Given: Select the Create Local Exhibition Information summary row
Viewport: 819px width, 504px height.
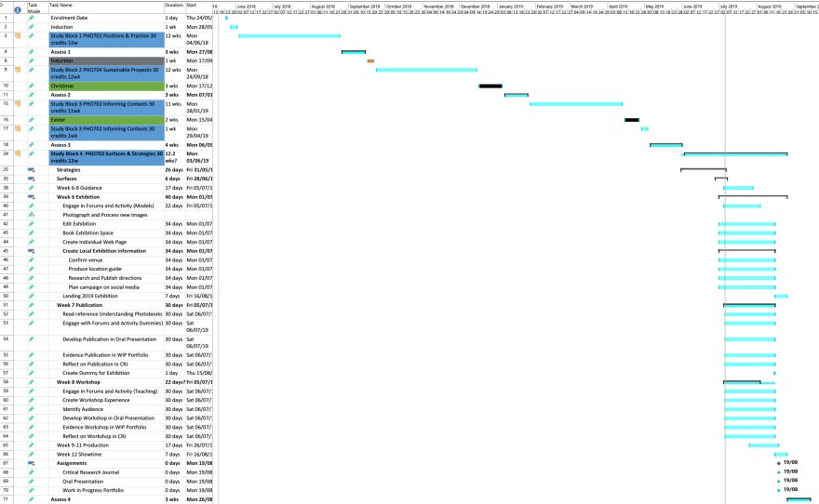Looking at the screenshot, I should click(x=104, y=251).
